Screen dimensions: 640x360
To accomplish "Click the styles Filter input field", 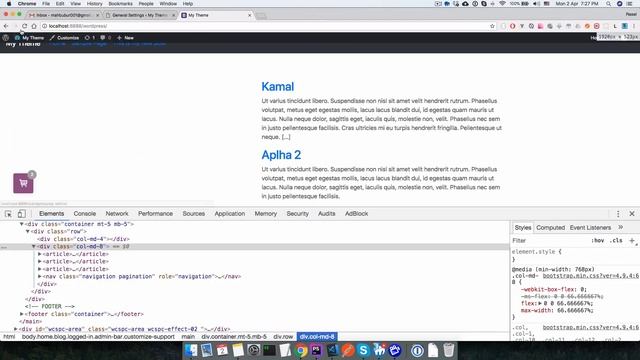I will [549, 240].
